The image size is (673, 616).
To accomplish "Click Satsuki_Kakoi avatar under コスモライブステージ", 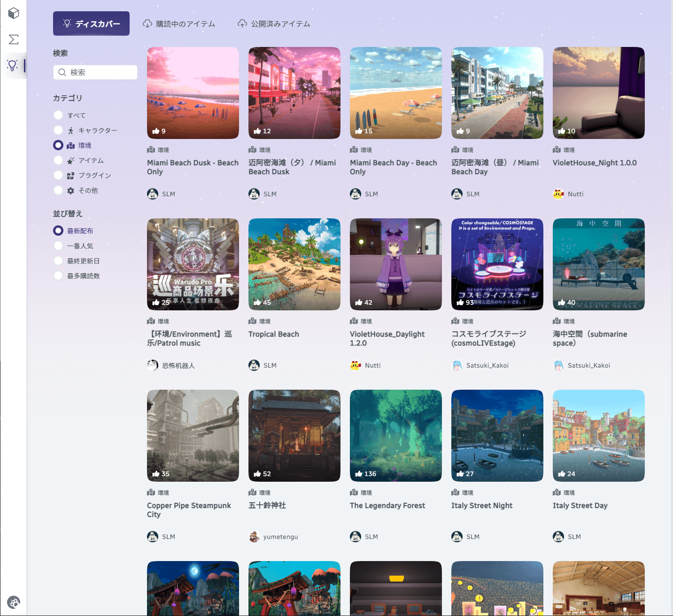I will pyautogui.click(x=457, y=365).
